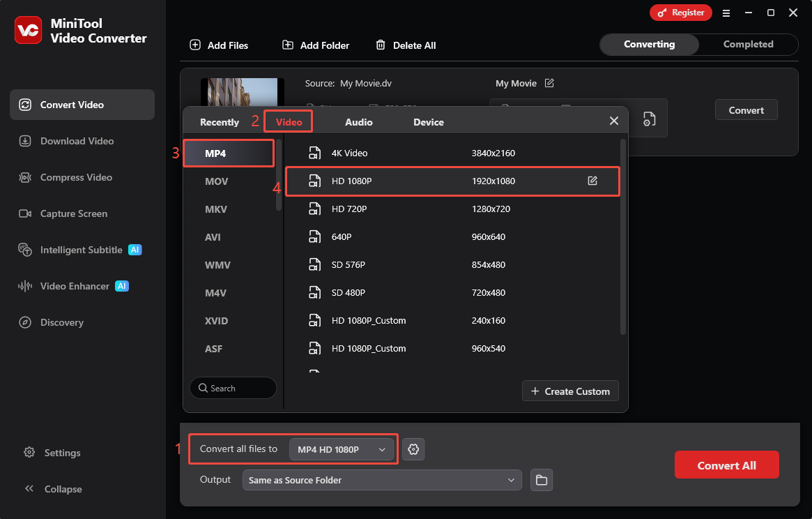The height and width of the screenshot is (519, 812).
Task: Click the Convert All button
Action: point(726,465)
